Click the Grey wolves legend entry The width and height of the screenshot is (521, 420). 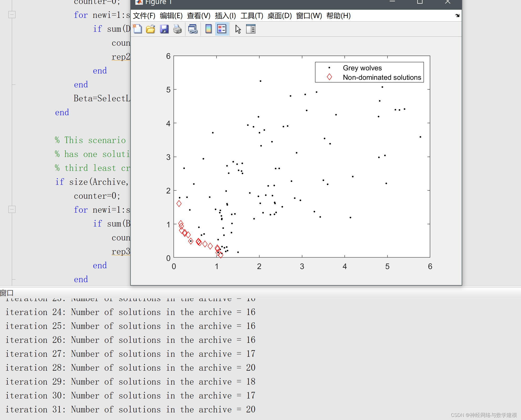[x=362, y=68]
